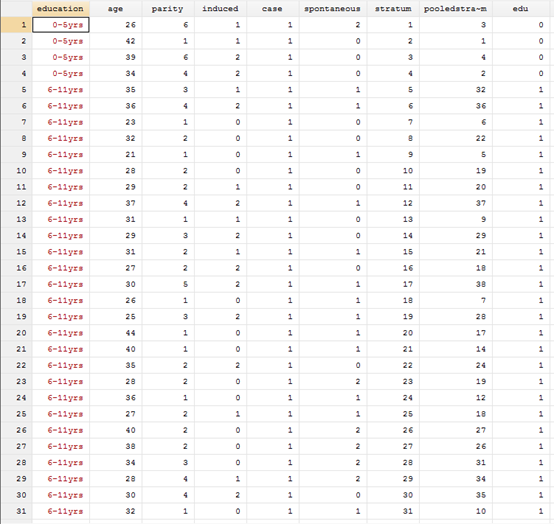
Task: Click case cell in row 22
Action: tap(273, 365)
